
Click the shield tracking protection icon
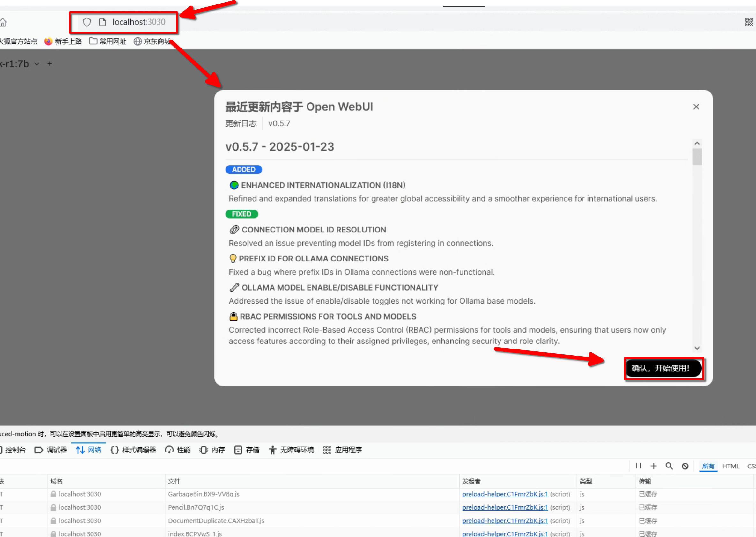(87, 22)
